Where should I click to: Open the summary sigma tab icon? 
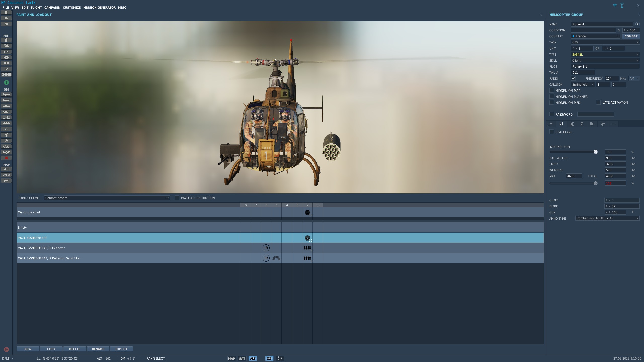pos(582,124)
